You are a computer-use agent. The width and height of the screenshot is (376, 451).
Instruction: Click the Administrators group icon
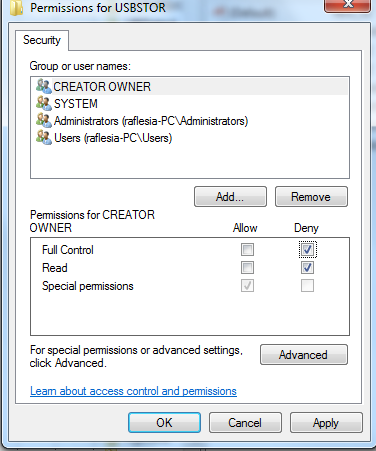point(44,120)
